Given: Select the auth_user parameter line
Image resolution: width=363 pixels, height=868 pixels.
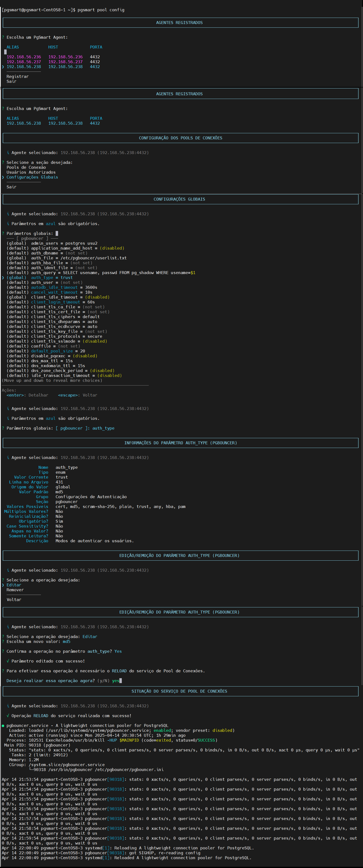Looking at the screenshot, I should click(x=45, y=282).
